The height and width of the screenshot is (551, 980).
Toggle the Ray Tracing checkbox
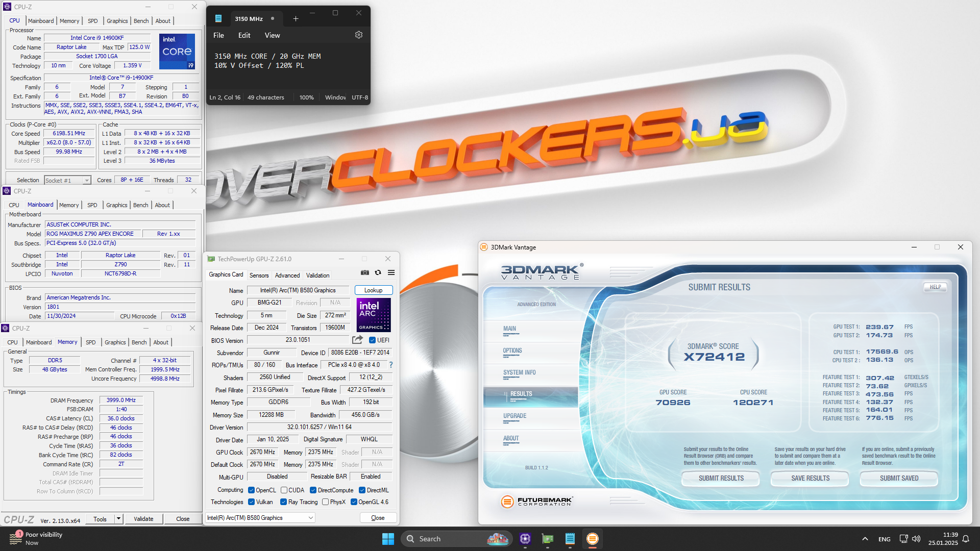[283, 502]
